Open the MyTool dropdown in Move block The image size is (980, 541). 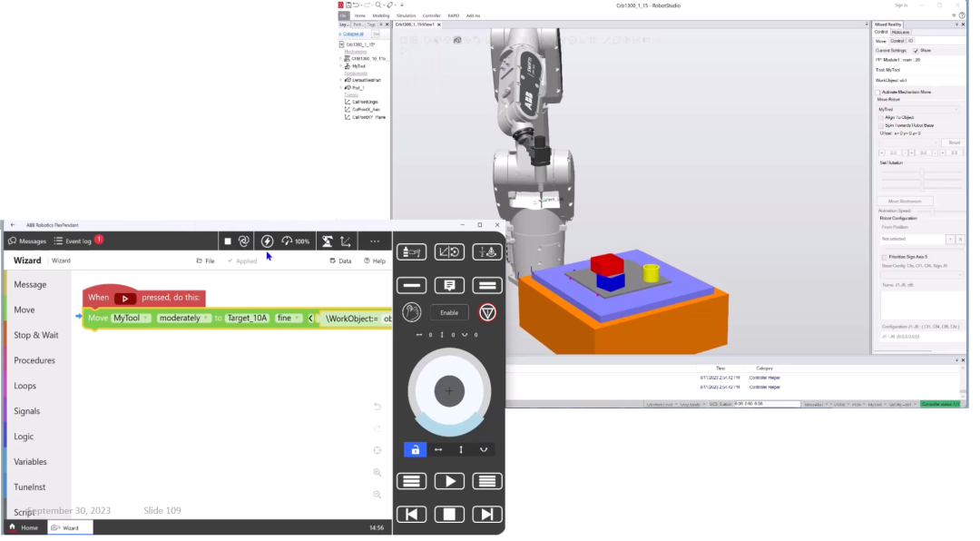coord(132,319)
